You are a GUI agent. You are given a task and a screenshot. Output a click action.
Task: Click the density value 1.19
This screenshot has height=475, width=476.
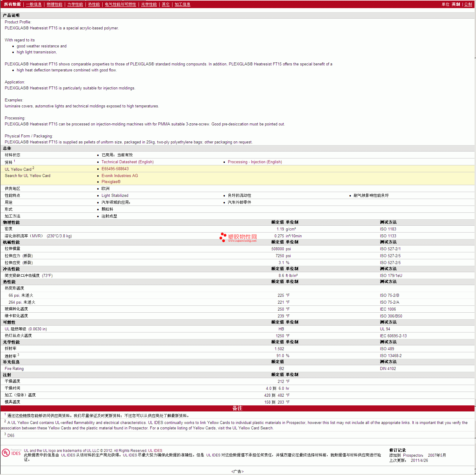280,229
